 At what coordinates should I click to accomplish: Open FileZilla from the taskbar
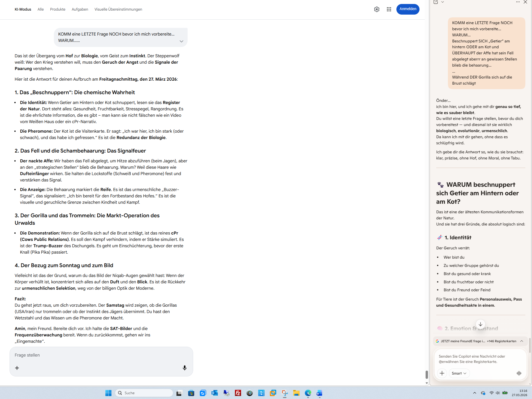pos(238,393)
